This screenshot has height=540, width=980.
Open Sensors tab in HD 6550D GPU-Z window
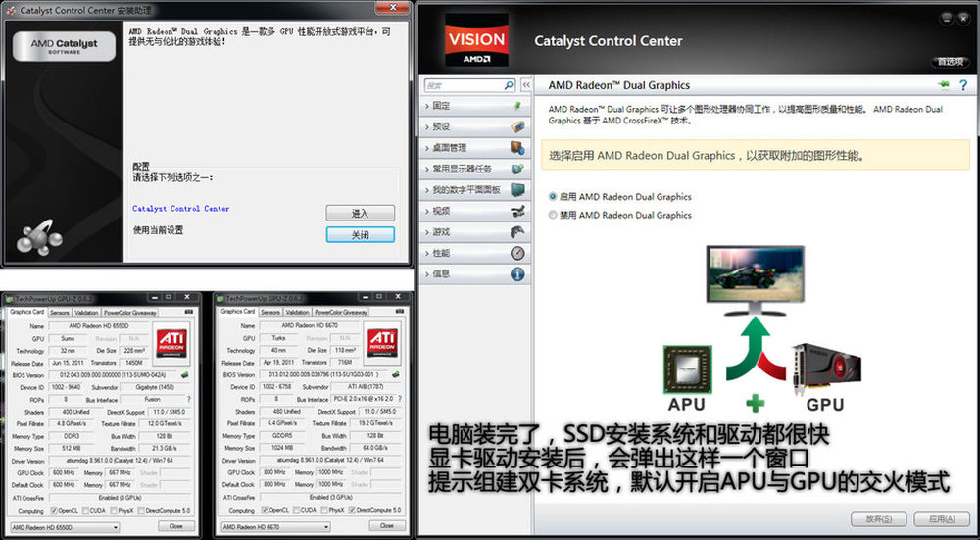click(x=60, y=312)
